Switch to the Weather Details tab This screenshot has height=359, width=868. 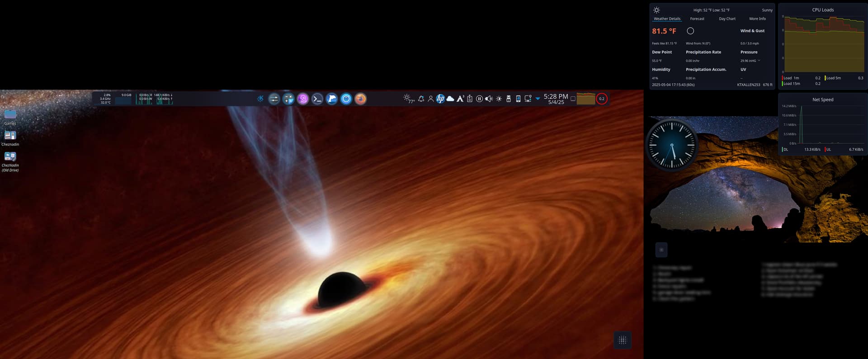667,19
